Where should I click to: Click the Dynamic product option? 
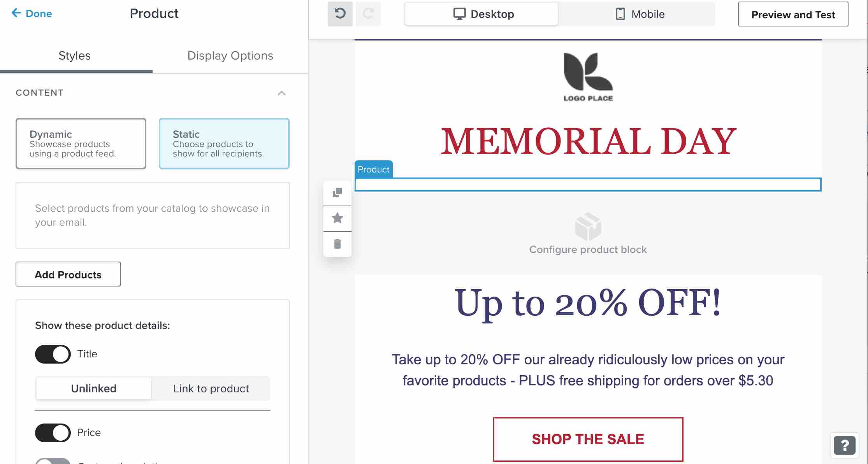click(80, 143)
